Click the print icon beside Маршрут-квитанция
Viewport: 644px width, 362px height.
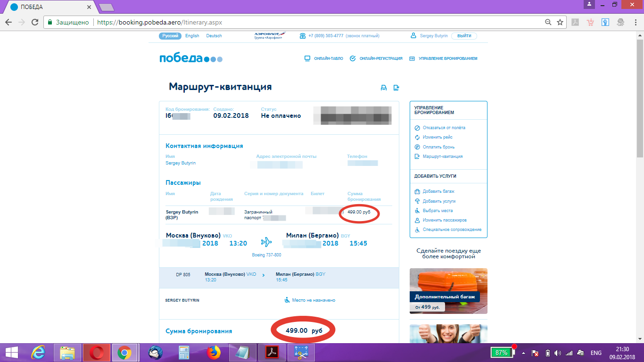[x=384, y=88]
